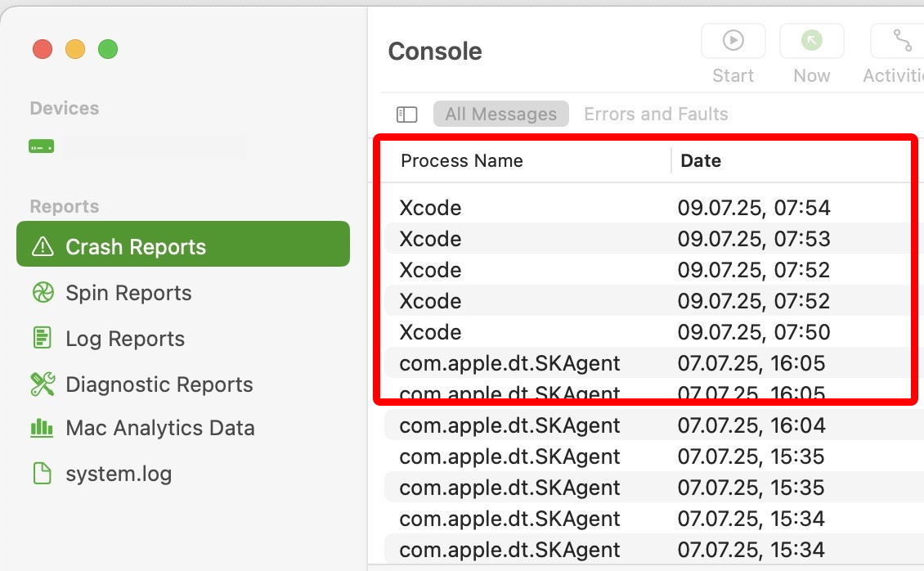Switch to the Errors and Faults tab
The image size is (924, 571).
tap(656, 114)
